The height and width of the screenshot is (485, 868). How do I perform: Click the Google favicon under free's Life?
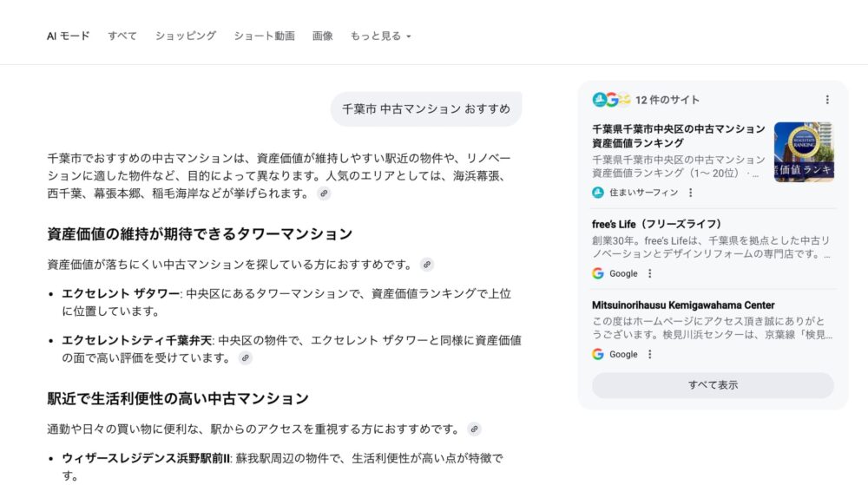tap(598, 273)
